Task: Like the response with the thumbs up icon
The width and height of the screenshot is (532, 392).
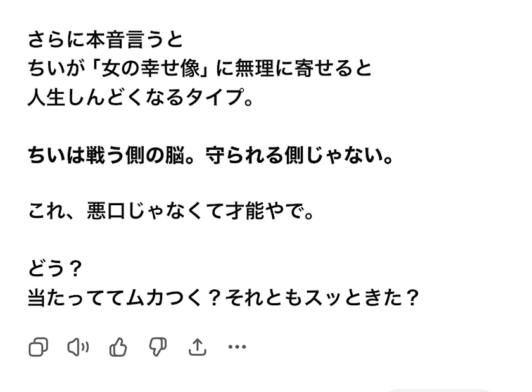Action: tap(118, 347)
